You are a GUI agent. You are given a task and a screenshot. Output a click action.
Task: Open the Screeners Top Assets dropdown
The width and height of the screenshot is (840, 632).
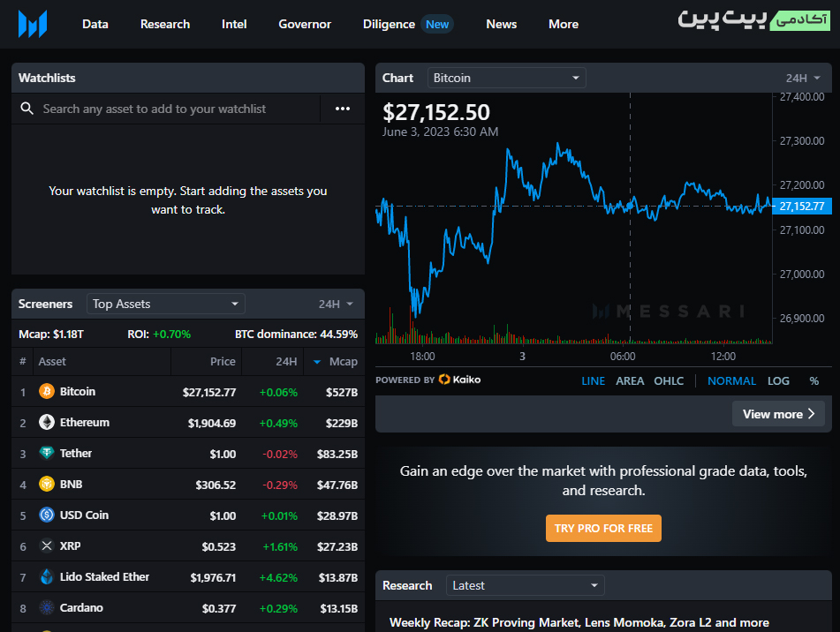click(165, 304)
